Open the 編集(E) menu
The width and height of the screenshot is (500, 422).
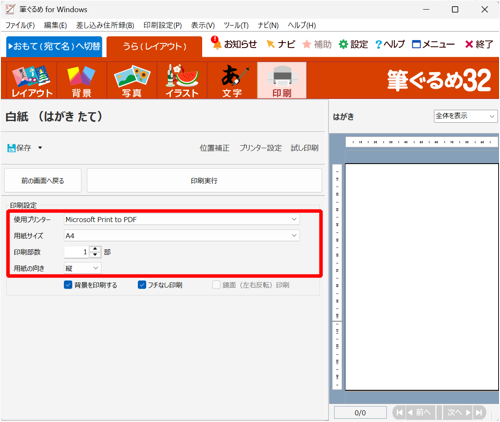coord(55,25)
